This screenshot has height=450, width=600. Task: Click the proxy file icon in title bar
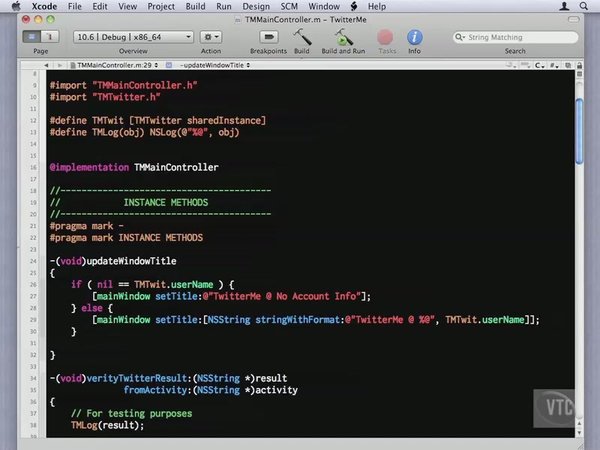coord(238,20)
